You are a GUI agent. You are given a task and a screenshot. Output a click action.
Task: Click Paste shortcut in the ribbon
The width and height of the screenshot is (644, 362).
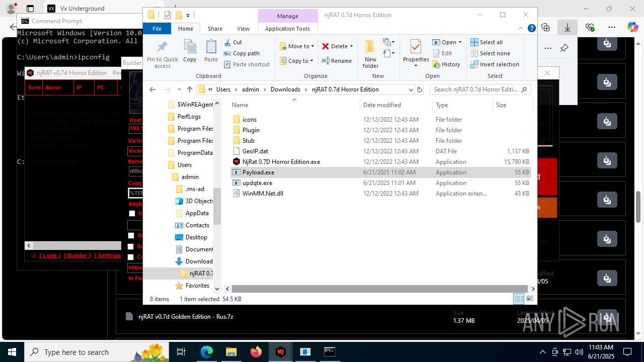[247, 64]
